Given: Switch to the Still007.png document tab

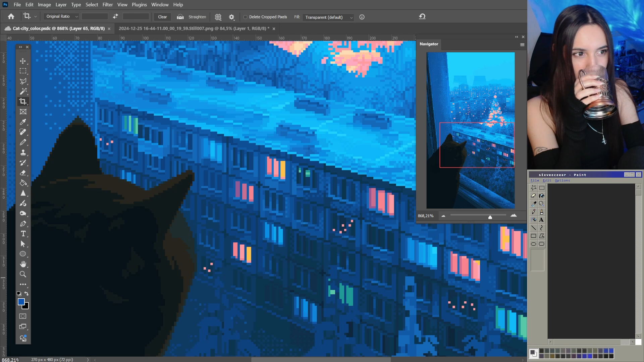Looking at the screenshot, I should (x=194, y=28).
